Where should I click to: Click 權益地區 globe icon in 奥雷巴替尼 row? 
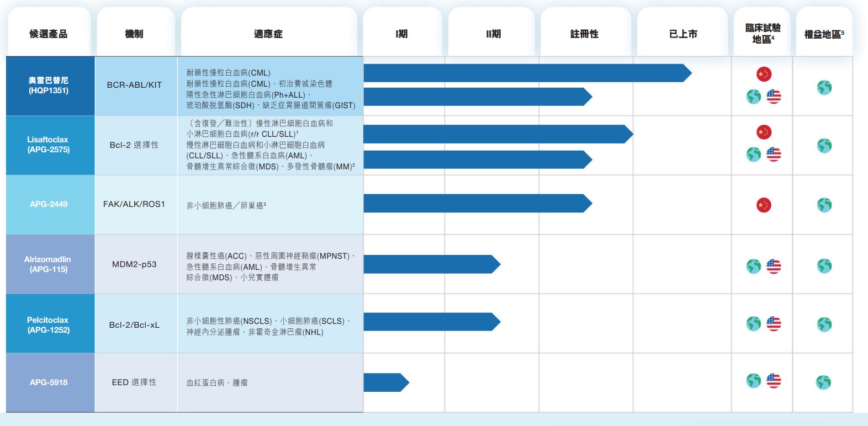coord(824,88)
